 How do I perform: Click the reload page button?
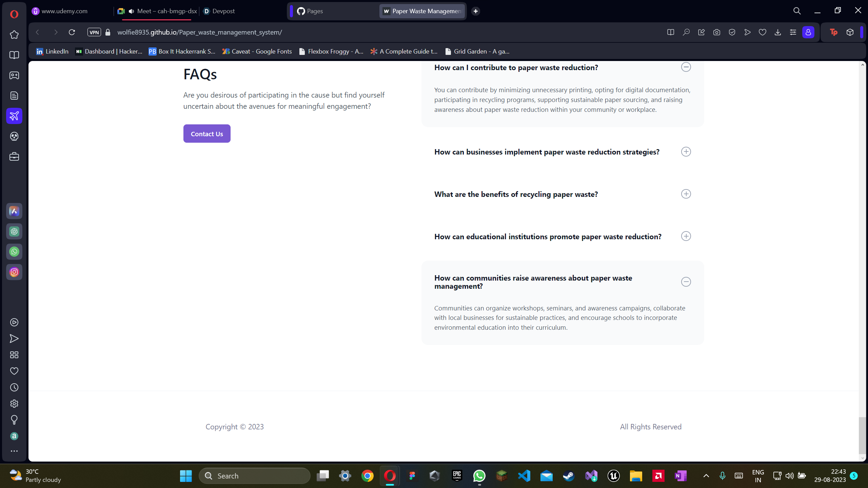pos(72,32)
